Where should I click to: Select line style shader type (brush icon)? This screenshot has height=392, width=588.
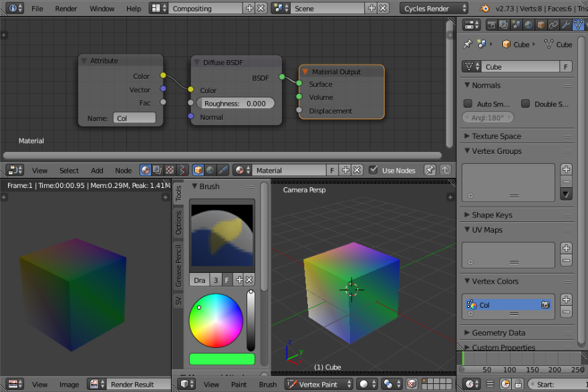223,171
